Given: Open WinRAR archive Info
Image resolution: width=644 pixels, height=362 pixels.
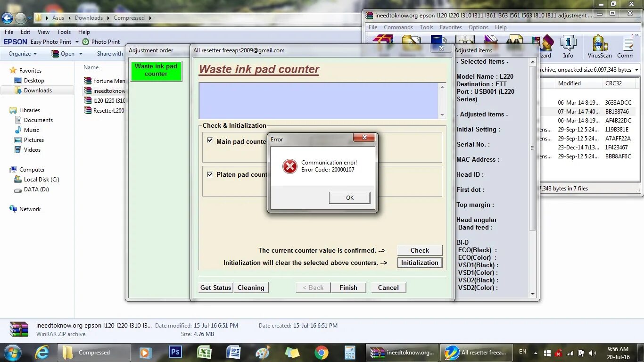Looking at the screenshot, I should point(568,46).
